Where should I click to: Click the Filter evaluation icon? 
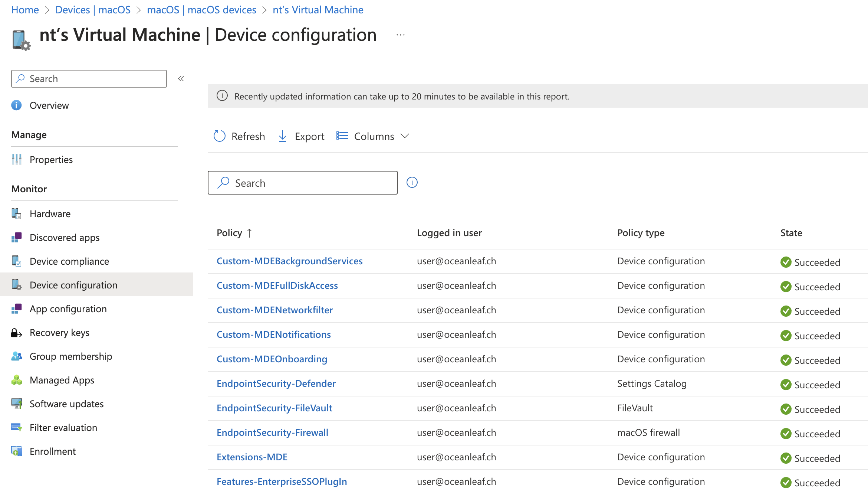click(x=16, y=428)
